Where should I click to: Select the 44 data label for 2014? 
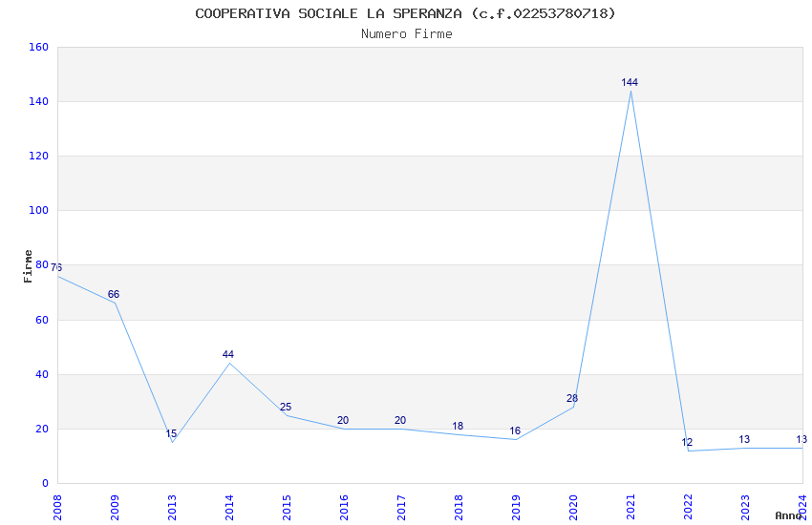228,354
